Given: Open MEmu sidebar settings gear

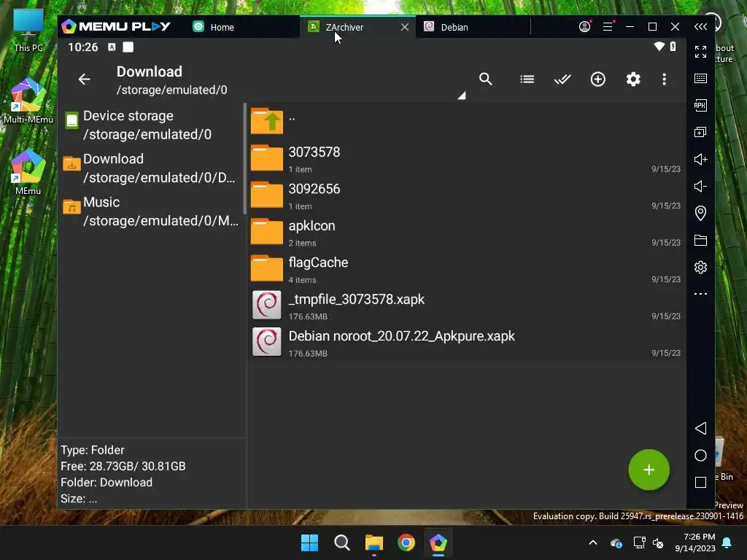Looking at the screenshot, I should click(x=700, y=267).
